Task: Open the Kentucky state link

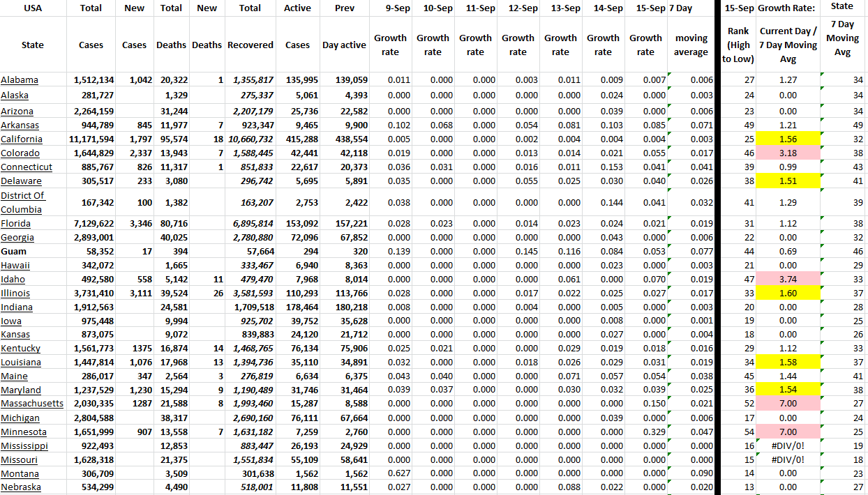Action: (x=21, y=348)
